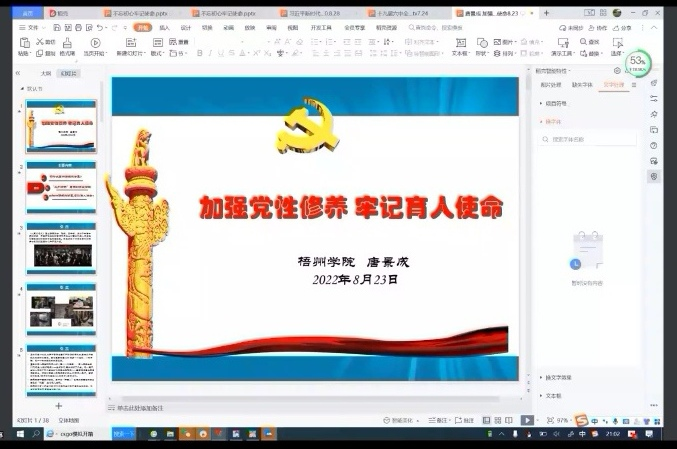
Task: Open the settings gear in the right panel
Action: (x=617, y=71)
